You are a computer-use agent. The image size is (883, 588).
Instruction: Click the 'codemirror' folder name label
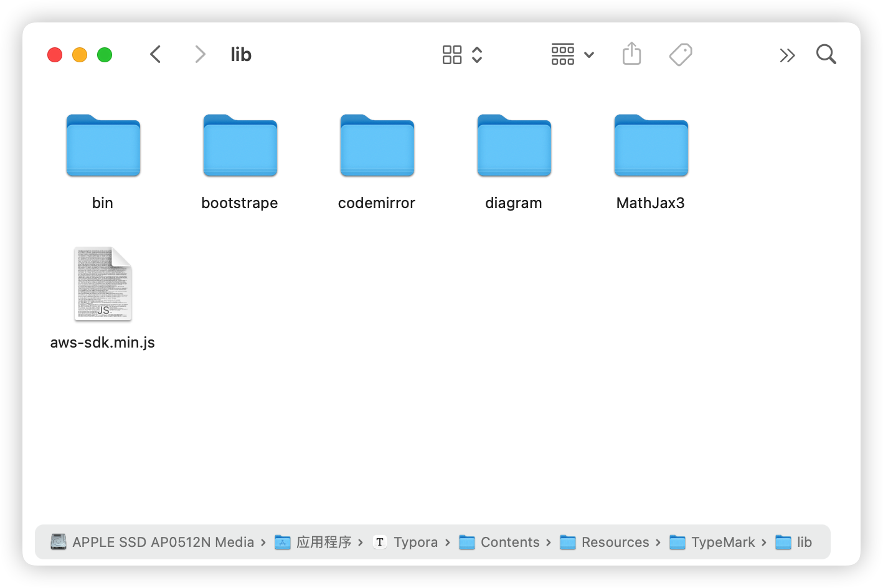pos(377,203)
